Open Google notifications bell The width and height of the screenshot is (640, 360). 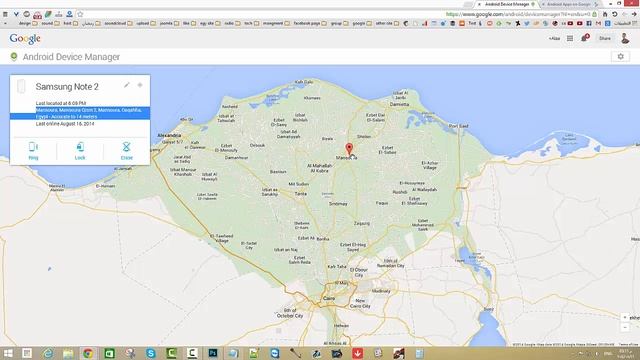pos(585,38)
